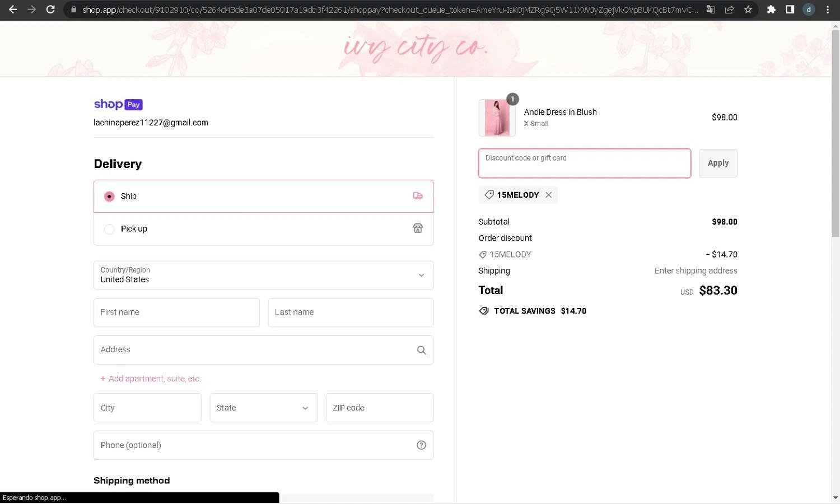The height and width of the screenshot is (504, 840).
Task: Click the share page icon in address bar
Action: 729,10
